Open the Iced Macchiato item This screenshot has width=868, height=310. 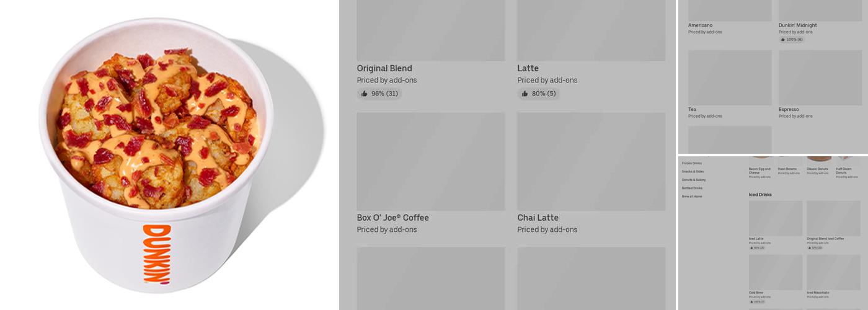(819, 293)
